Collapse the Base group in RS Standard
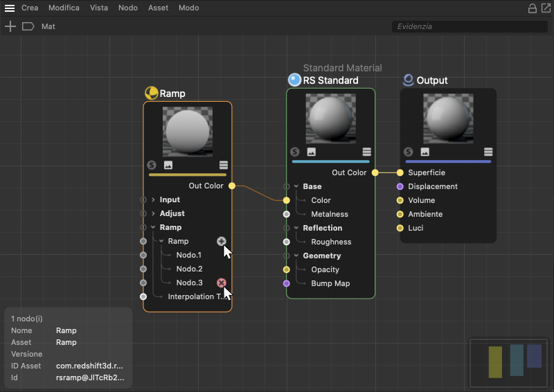The height and width of the screenshot is (392, 554). [x=296, y=186]
